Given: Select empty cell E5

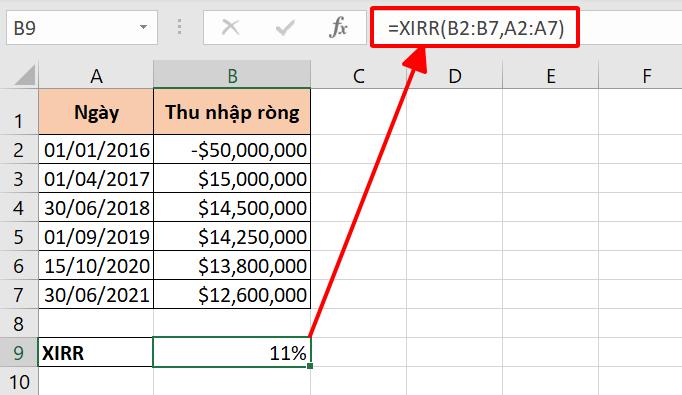Looking at the screenshot, I should [x=551, y=236].
